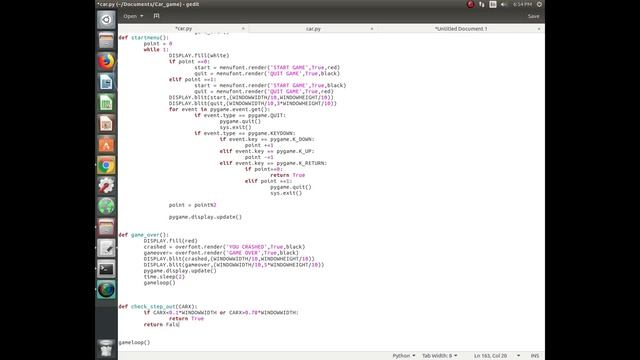Toggle INS insert mode in status bar
Image resolution: width=640 pixels, height=360 pixels.
[534, 356]
